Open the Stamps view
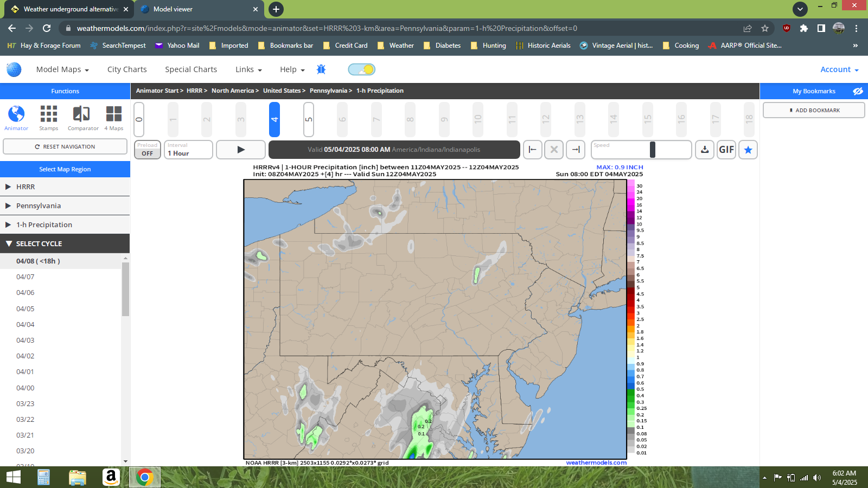This screenshot has width=868, height=488. point(48,118)
